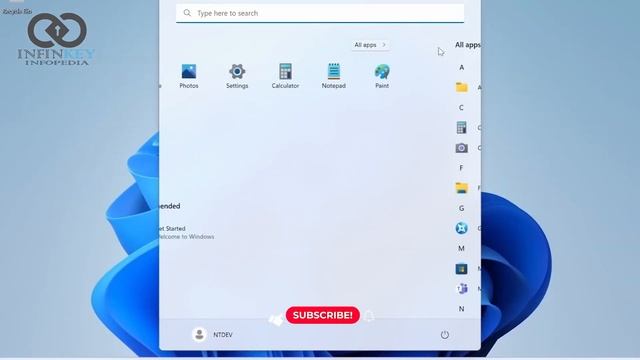Open the Photos app
Viewport: 640px width, 360px height.
pos(189,76)
